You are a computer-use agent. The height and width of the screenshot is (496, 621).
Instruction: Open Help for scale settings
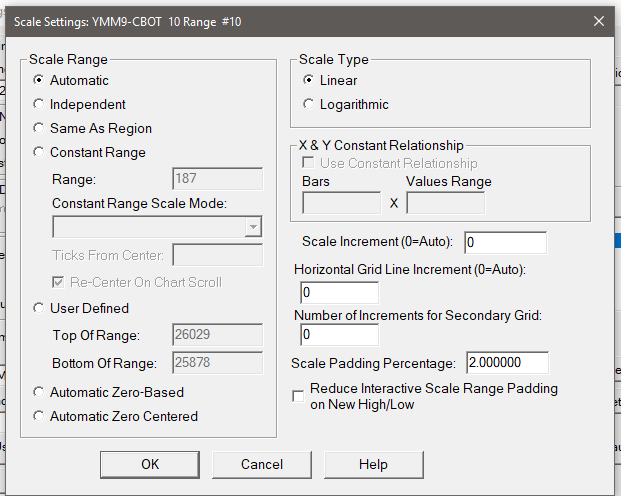[373, 464]
